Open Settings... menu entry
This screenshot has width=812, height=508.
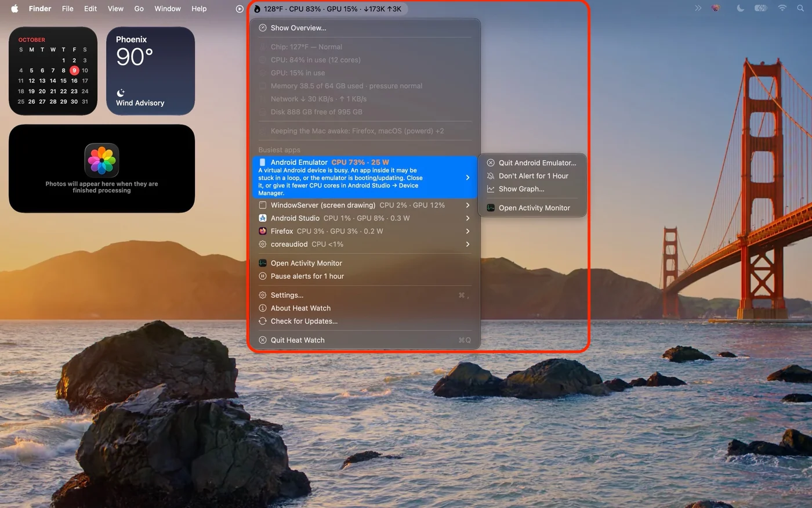(365, 295)
